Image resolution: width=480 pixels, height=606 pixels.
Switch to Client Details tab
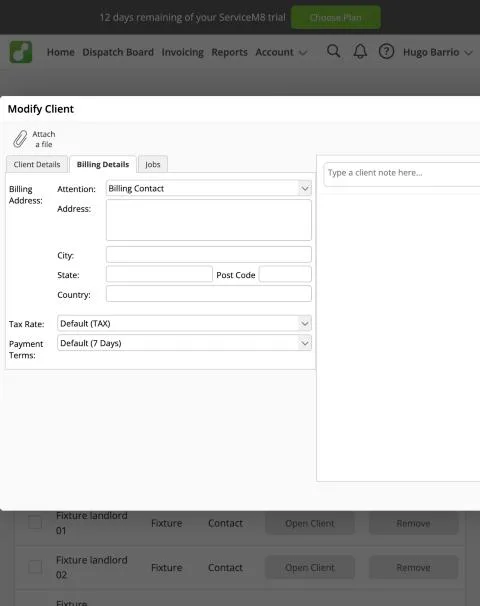click(37, 164)
